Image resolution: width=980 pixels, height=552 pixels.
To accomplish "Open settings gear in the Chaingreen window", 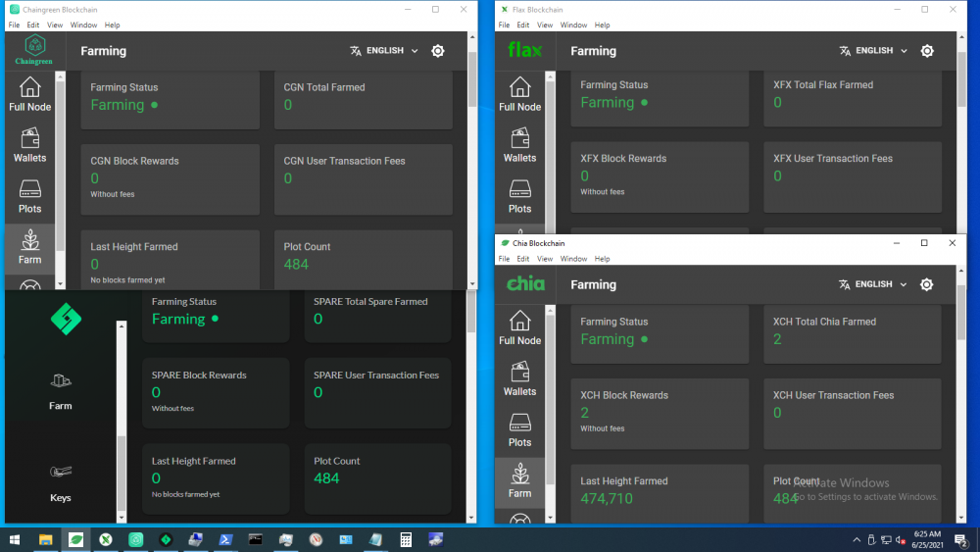I will (x=438, y=51).
